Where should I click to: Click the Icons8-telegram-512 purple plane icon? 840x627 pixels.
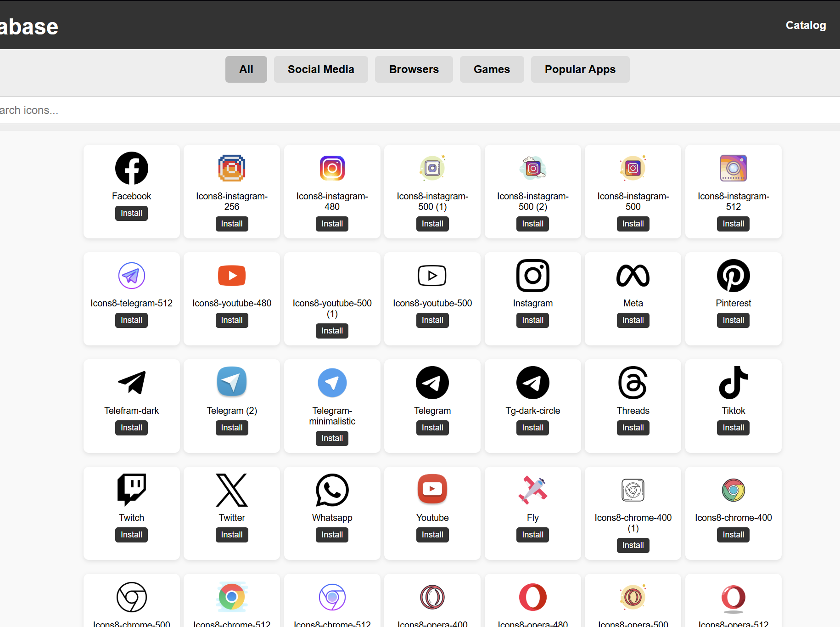tap(131, 276)
